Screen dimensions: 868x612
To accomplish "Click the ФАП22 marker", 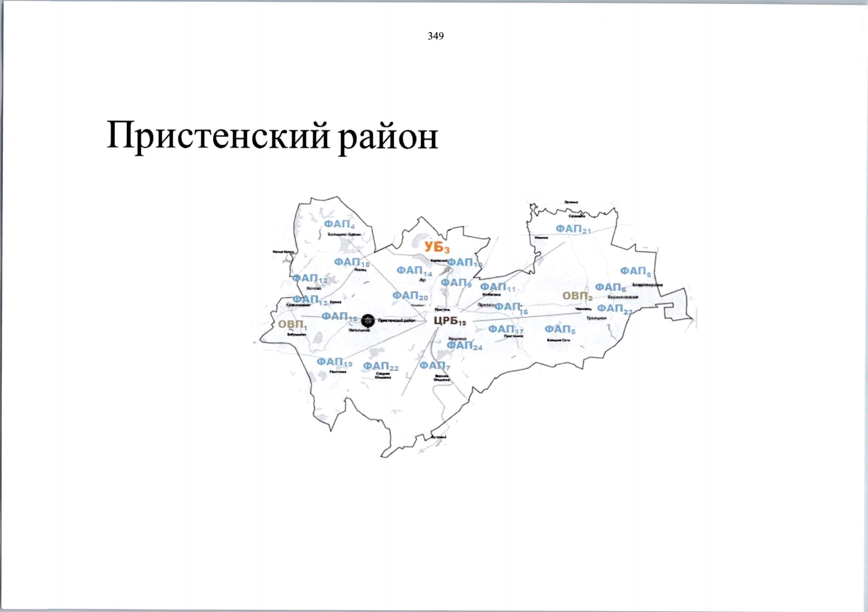I will coord(380,366).
